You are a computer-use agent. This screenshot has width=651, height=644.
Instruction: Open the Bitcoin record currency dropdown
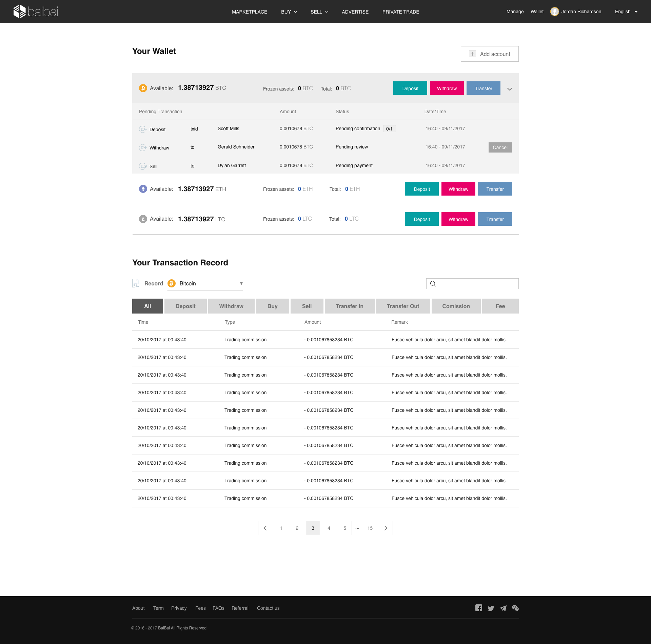pos(205,283)
